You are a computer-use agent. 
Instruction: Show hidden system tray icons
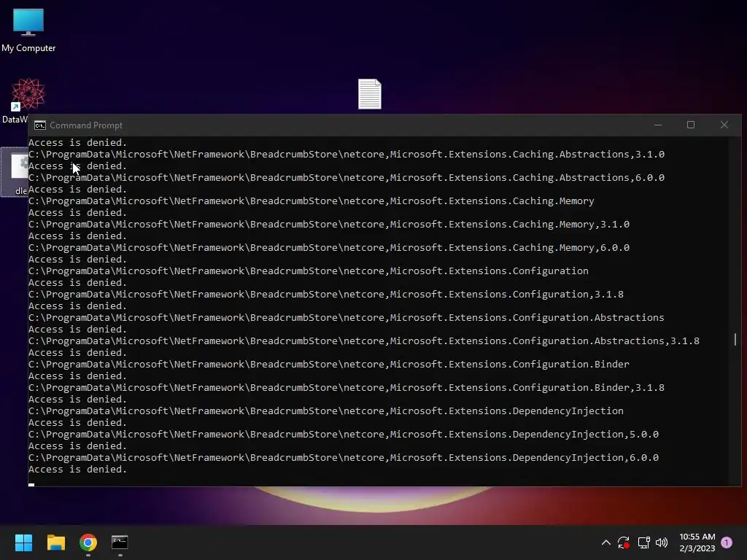click(x=606, y=542)
